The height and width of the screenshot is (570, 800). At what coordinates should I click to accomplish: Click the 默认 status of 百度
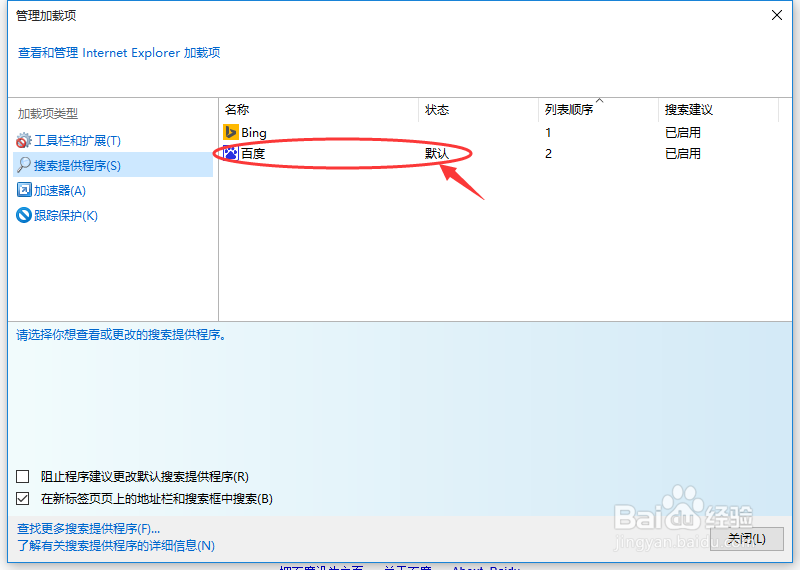point(437,154)
